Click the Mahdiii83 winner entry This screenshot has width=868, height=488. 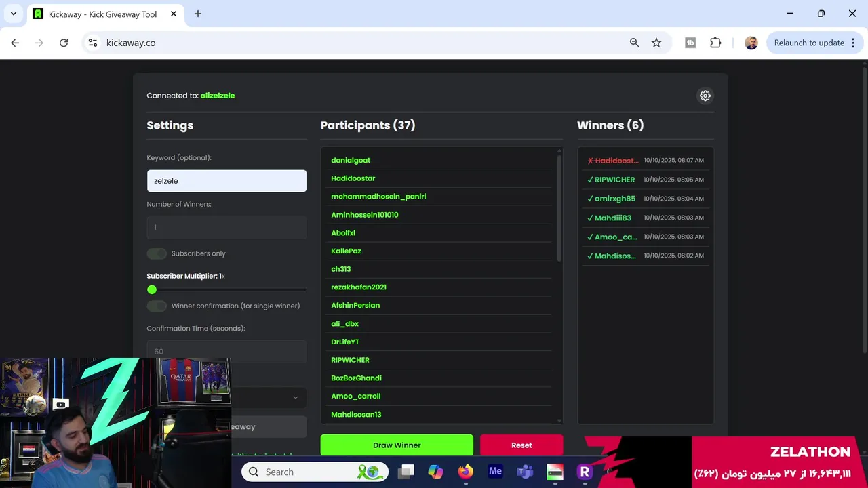point(646,218)
